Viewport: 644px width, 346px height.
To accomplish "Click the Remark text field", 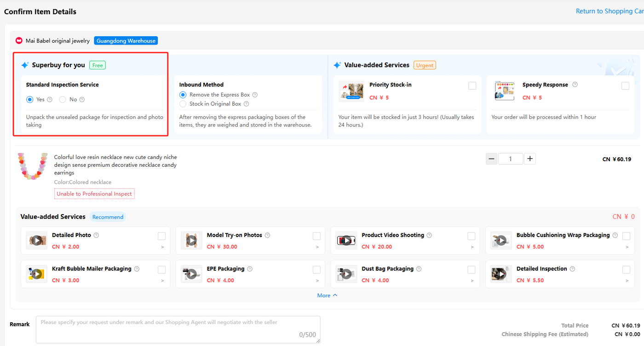I will [178, 329].
